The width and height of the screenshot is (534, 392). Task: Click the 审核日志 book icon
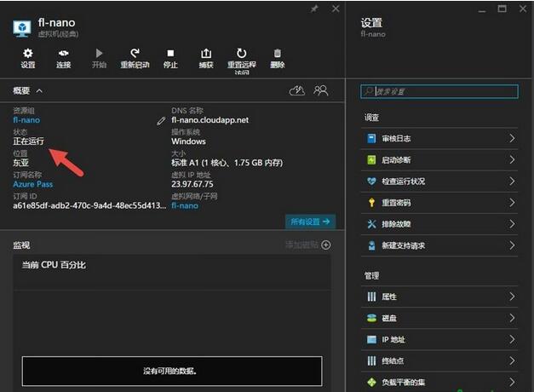(x=371, y=138)
